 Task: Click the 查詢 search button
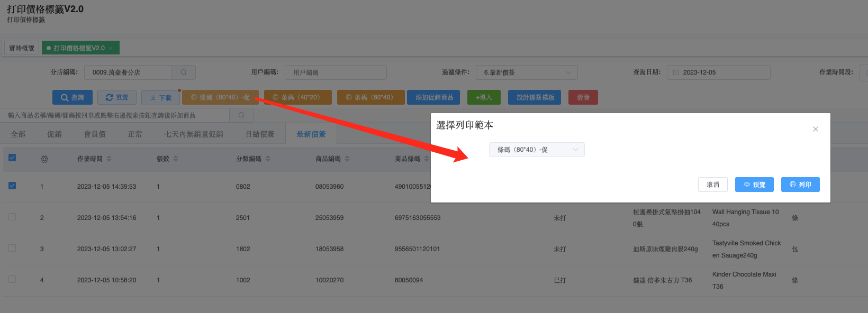(x=73, y=97)
